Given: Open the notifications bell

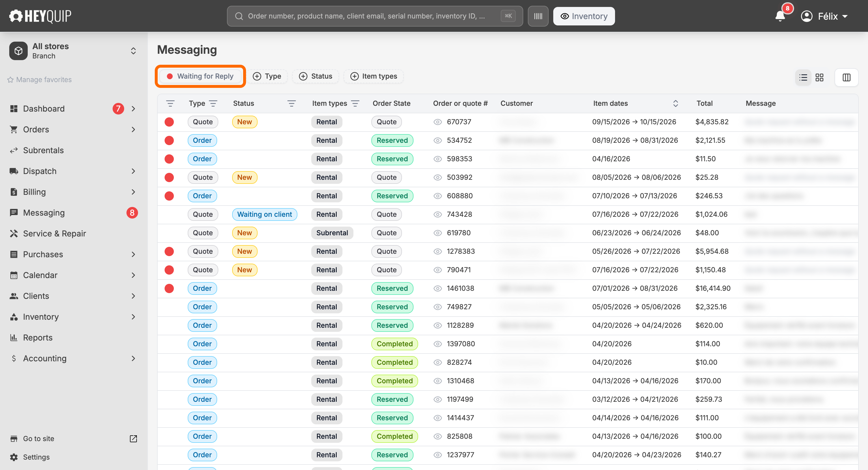Looking at the screenshot, I should (780, 16).
